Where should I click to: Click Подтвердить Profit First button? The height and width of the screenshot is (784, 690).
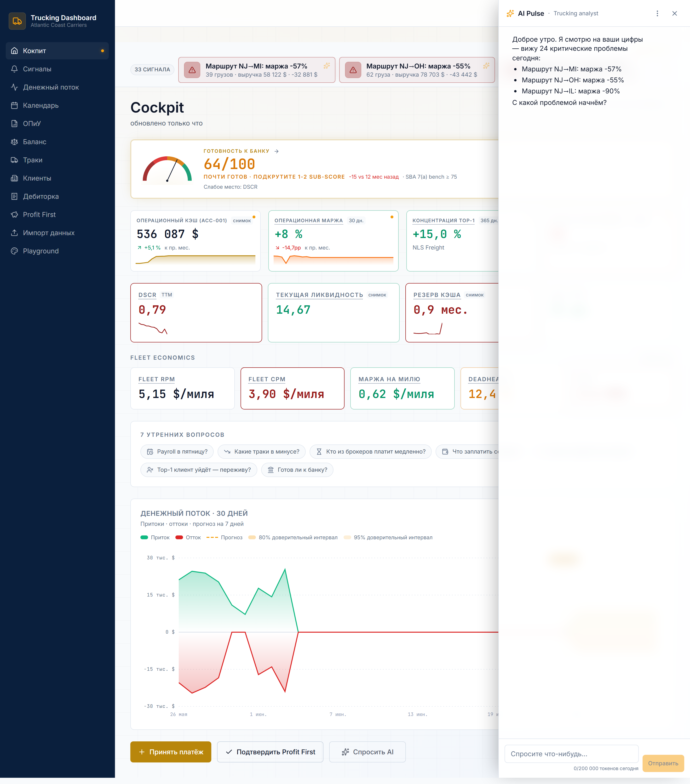(270, 752)
